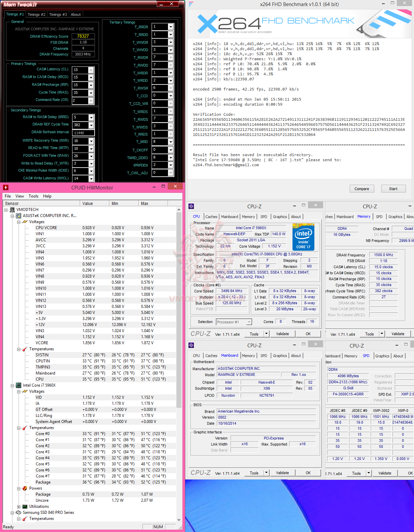Click the Start button in x264 benchmark
This screenshot has width=414, height=532.
pyautogui.click(x=393, y=189)
